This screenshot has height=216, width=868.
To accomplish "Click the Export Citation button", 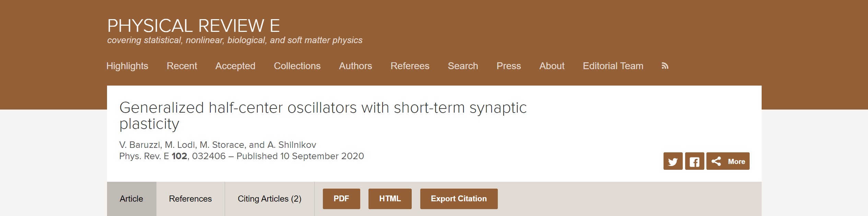I will pyautogui.click(x=459, y=199).
